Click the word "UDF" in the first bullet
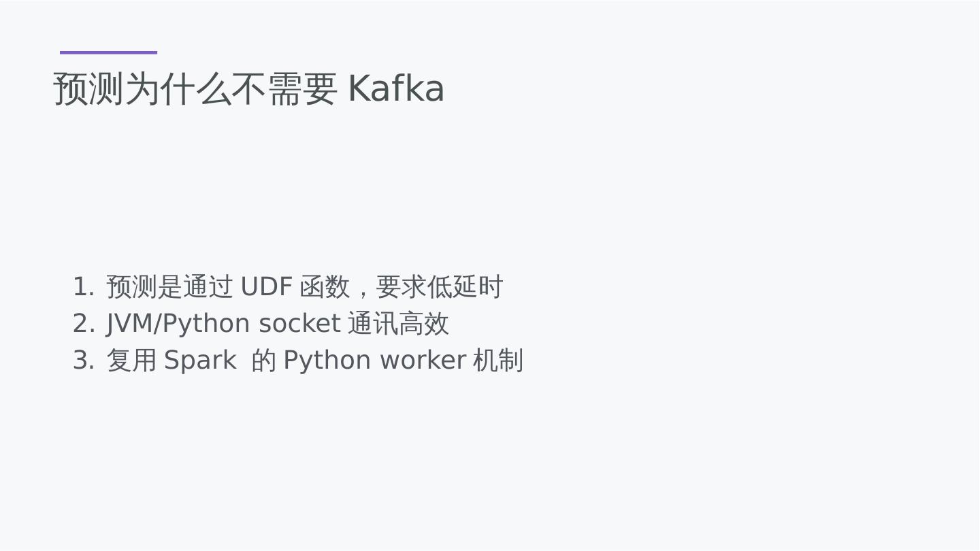 (x=266, y=287)
